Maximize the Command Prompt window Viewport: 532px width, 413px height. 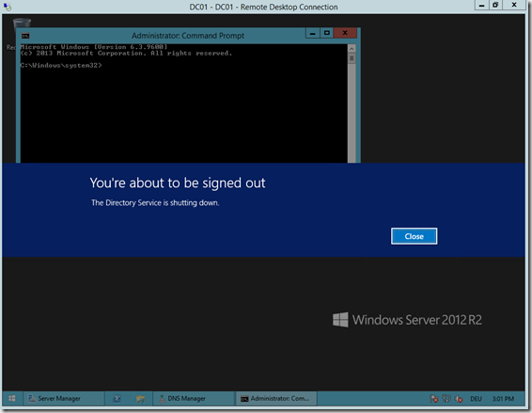[x=326, y=33]
